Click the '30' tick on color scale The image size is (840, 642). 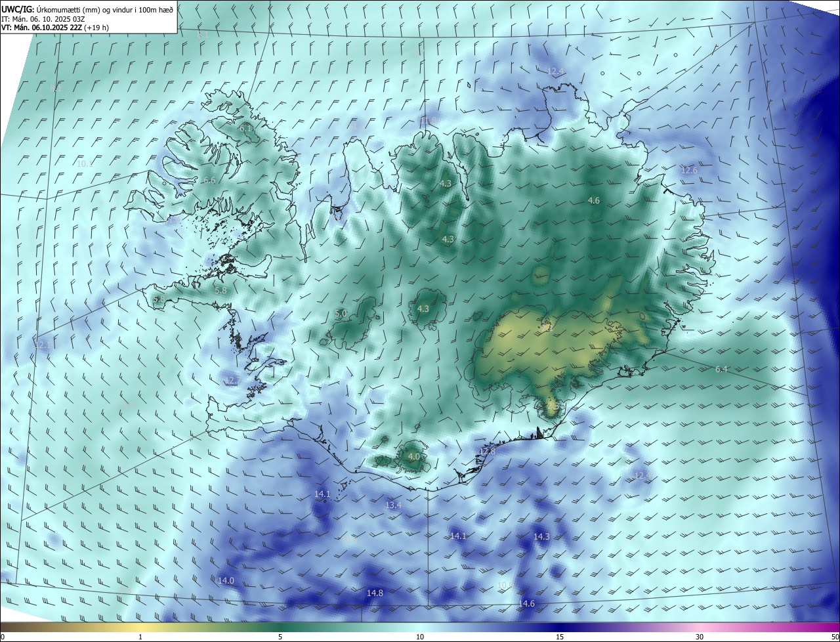tap(700, 637)
